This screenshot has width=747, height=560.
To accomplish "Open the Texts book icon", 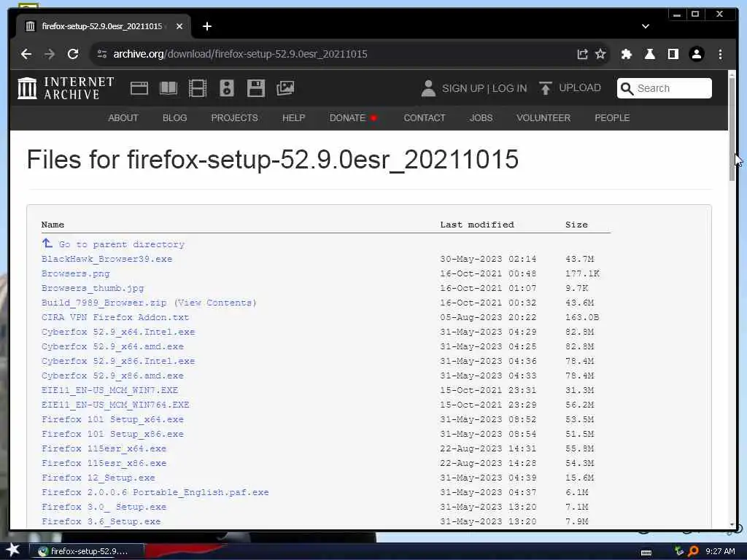I will (x=169, y=88).
